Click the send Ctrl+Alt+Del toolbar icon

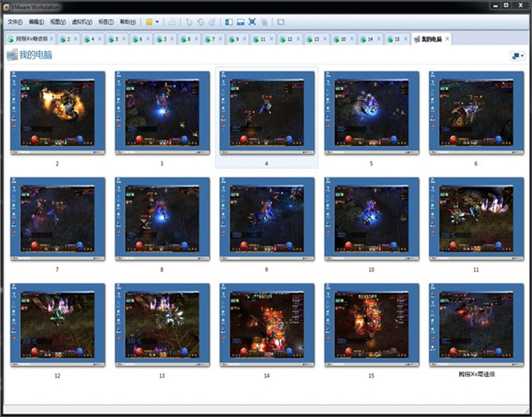click(172, 22)
